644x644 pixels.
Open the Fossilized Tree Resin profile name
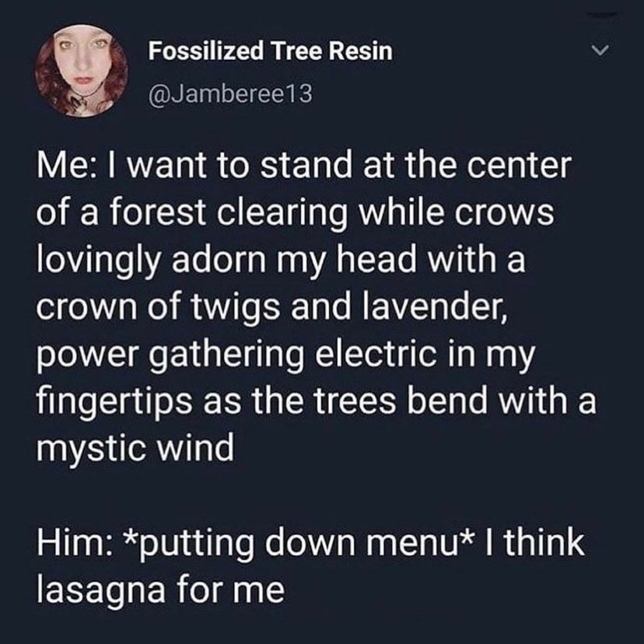click(271, 52)
